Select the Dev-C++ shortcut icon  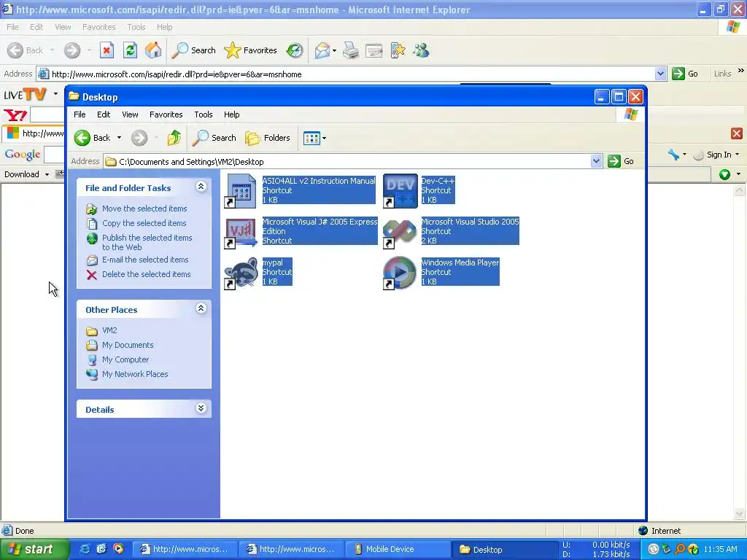(x=400, y=190)
